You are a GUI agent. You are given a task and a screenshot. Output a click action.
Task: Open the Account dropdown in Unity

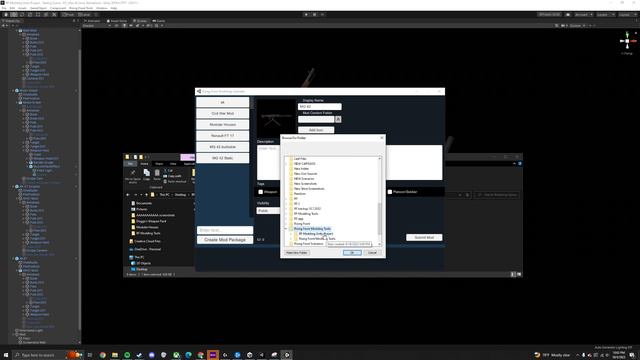pos(584,15)
